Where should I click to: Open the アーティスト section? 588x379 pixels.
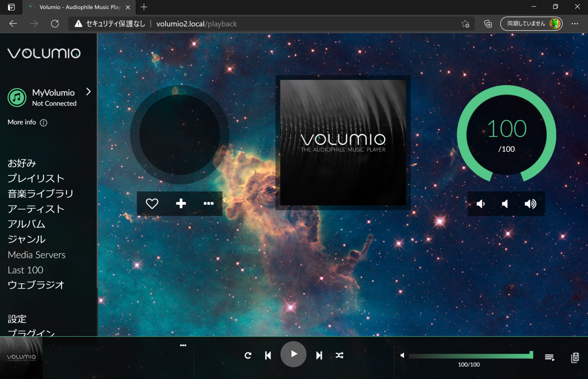[36, 209]
